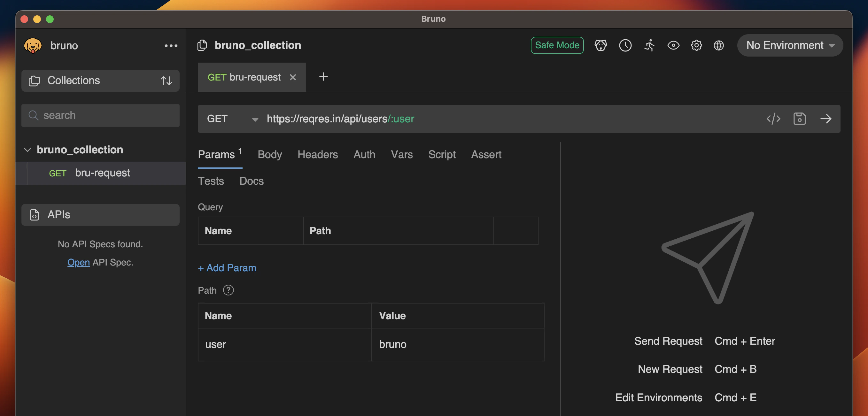This screenshot has width=868, height=416.
Task: Open the collection runner icon
Action: pos(649,45)
